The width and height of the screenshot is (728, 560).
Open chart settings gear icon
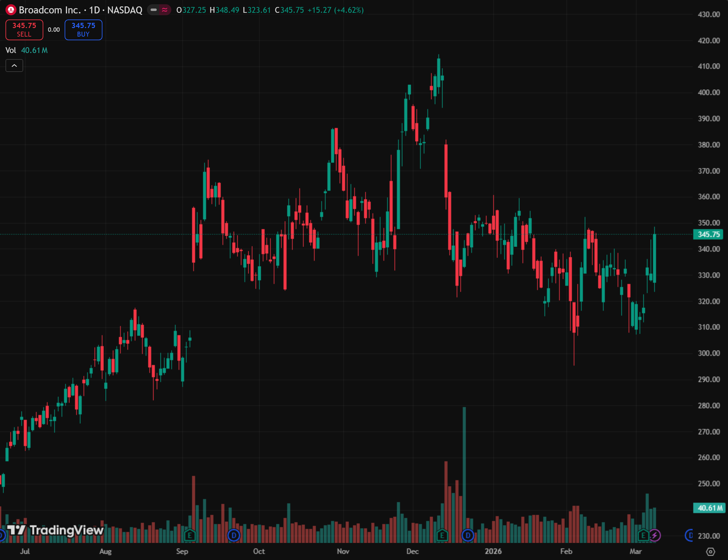click(710, 552)
